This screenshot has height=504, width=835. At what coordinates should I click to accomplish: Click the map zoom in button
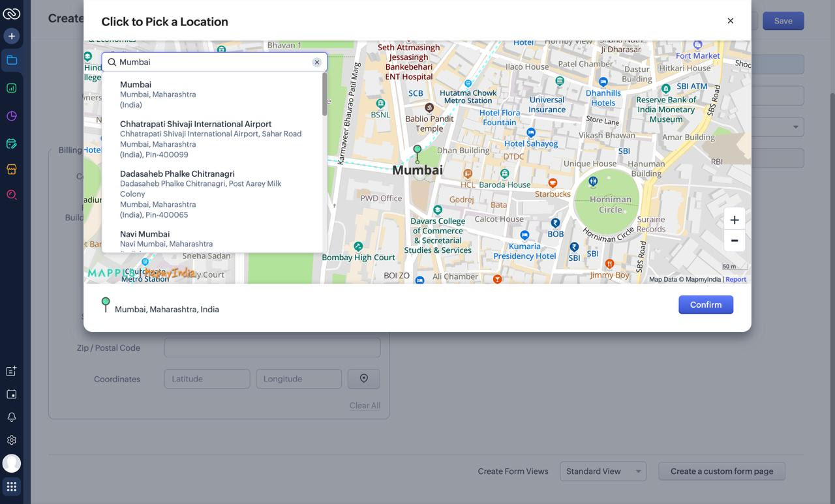734,220
